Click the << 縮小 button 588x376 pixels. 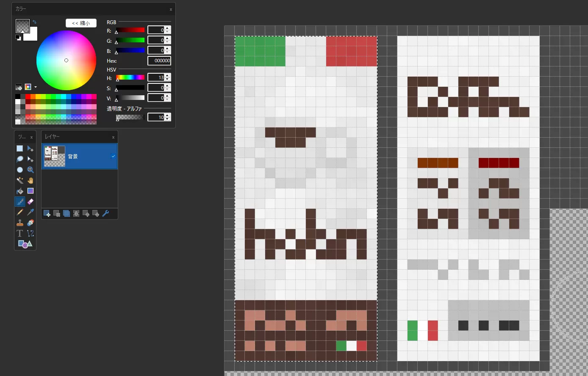click(x=81, y=23)
